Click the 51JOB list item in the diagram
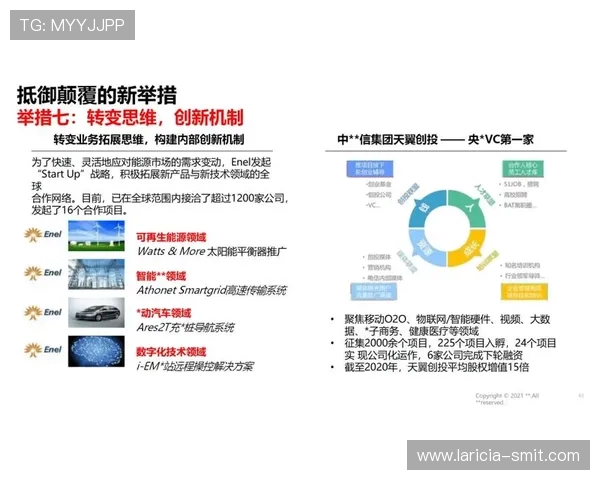 click(521, 184)
